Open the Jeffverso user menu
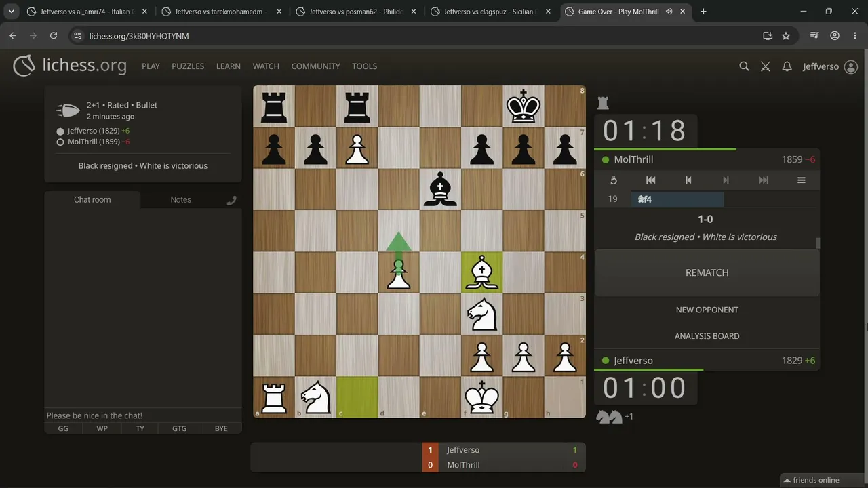Image resolution: width=868 pixels, height=488 pixels. 830,66
